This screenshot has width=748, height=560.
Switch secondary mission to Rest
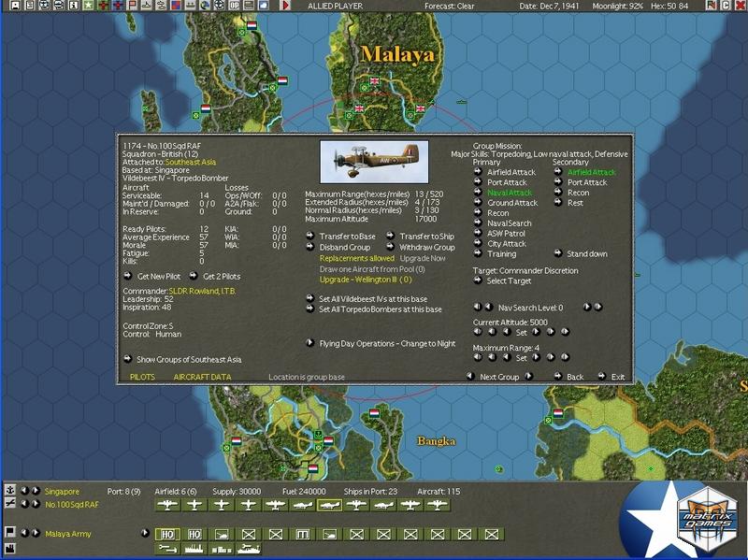click(x=575, y=203)
